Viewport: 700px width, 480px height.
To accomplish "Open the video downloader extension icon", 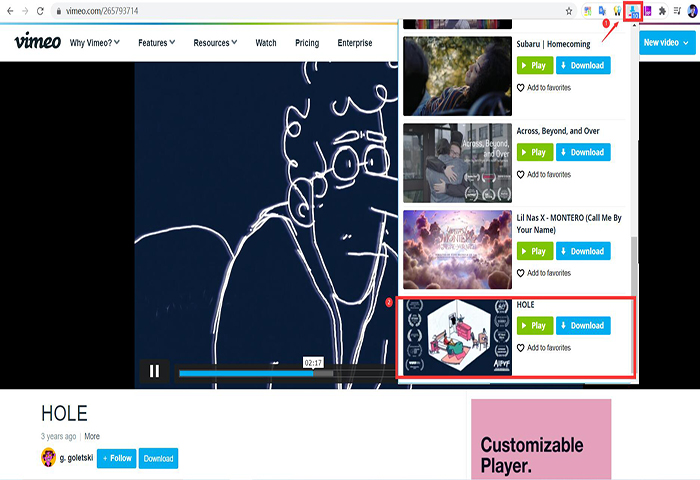I will click(633, 12).
